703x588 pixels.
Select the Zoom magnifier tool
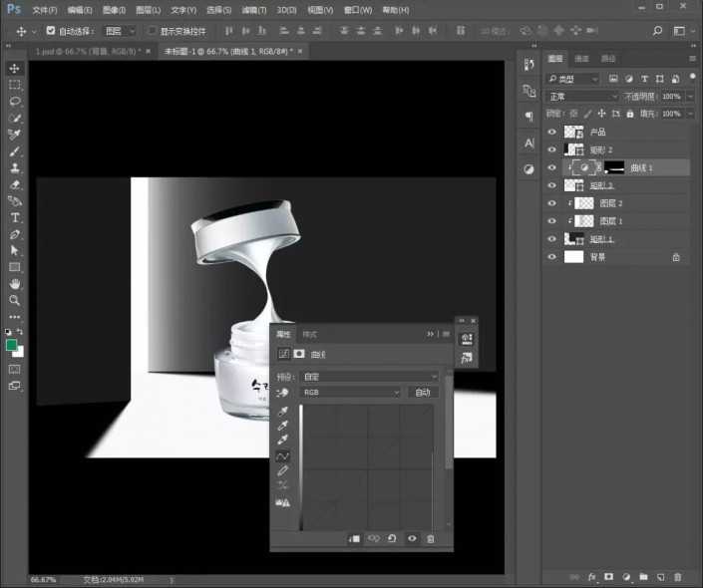[x=15, y=300]
